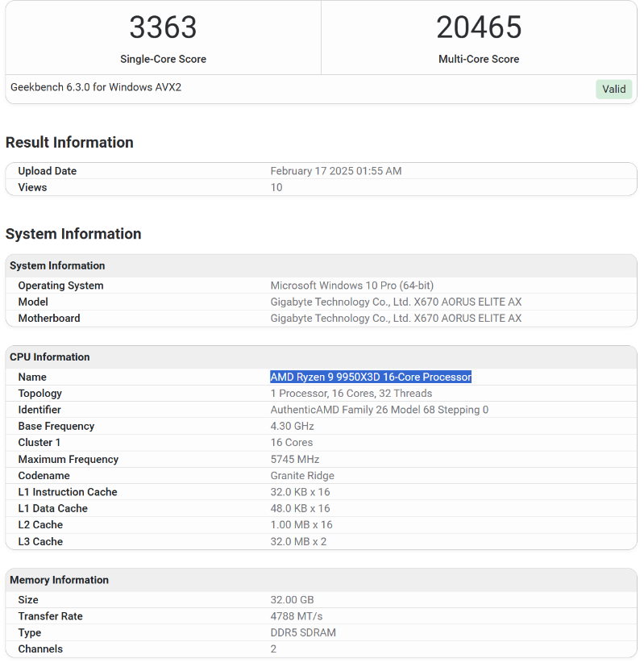Screen dimensions: 644x663
Task: Click the Result Information heading
Action: pos(69,143)
